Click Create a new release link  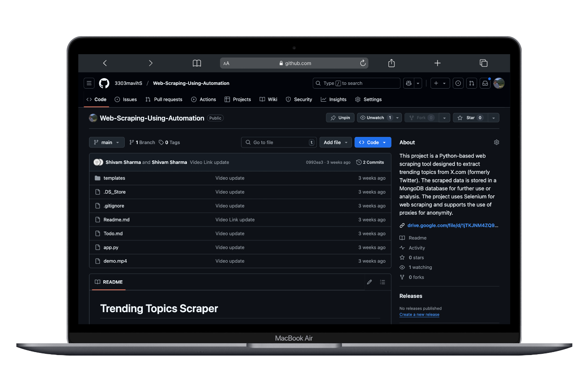click(419, 315)
